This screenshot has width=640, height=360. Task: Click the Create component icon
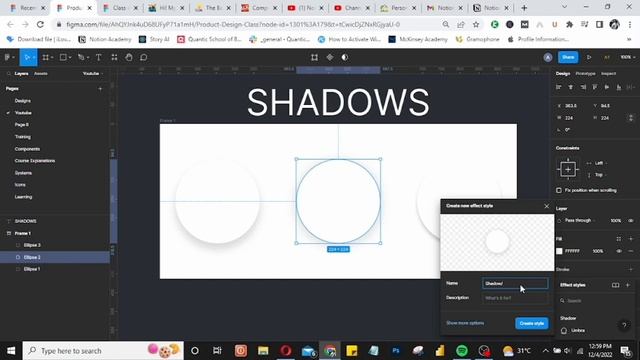tap(330, 58)
